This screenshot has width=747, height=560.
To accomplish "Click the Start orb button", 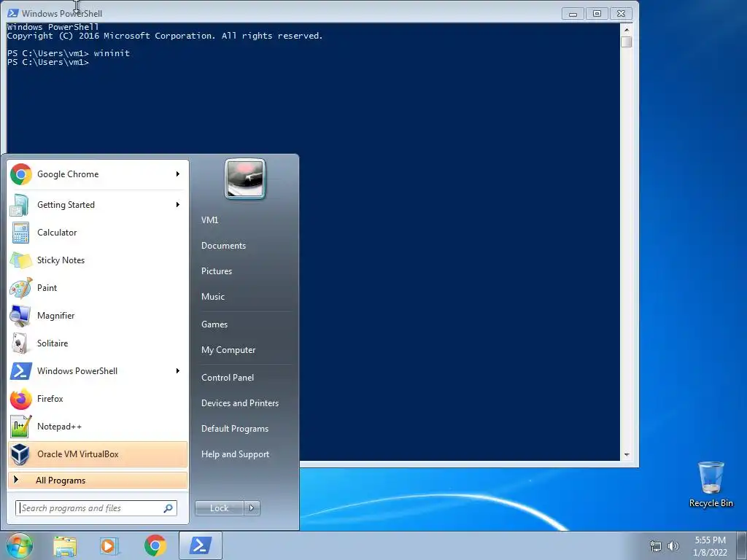I will pyautogui.click(x=19, y=545).
